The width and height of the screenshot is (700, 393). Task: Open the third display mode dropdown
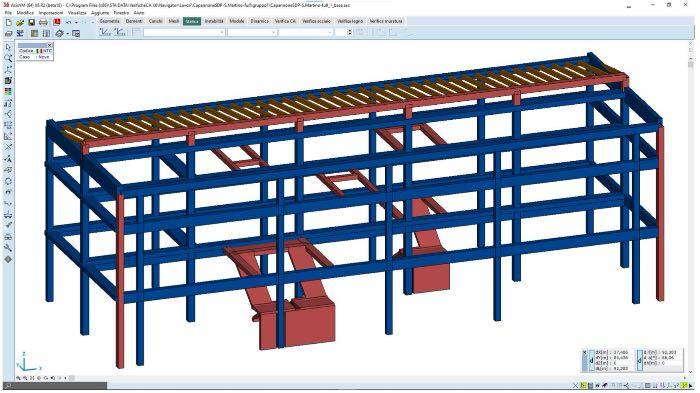(x=306, y=32)
